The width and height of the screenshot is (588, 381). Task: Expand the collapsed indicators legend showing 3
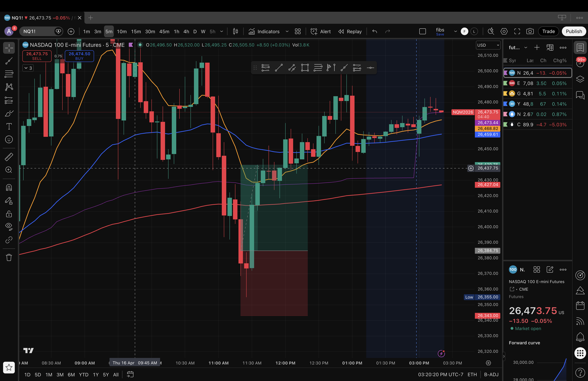[x=28, y=68]
